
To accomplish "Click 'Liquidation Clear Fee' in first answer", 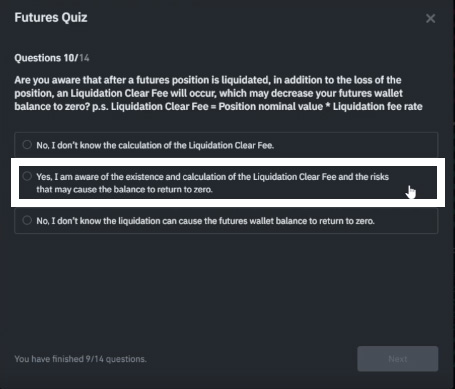I will (231, 145).
